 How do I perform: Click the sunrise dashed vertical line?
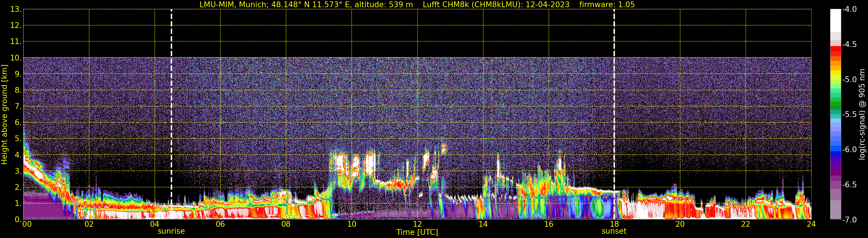click(171, 101)
